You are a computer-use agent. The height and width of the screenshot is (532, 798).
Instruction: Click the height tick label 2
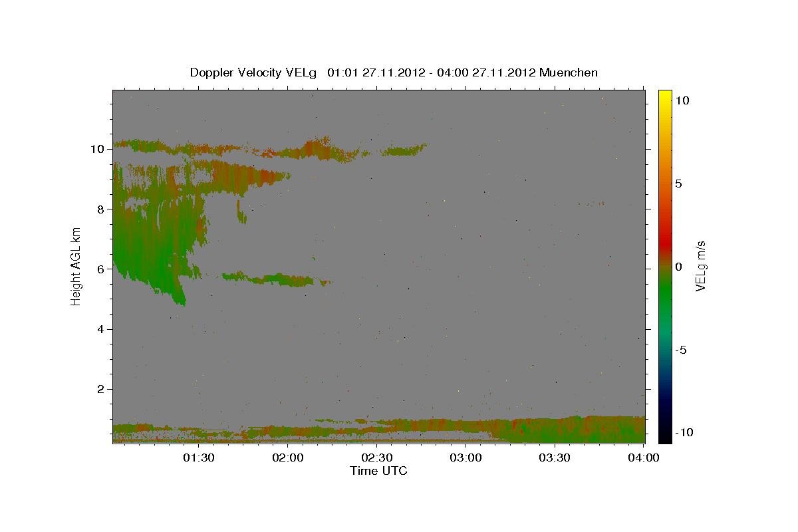[x=102, y=389]
